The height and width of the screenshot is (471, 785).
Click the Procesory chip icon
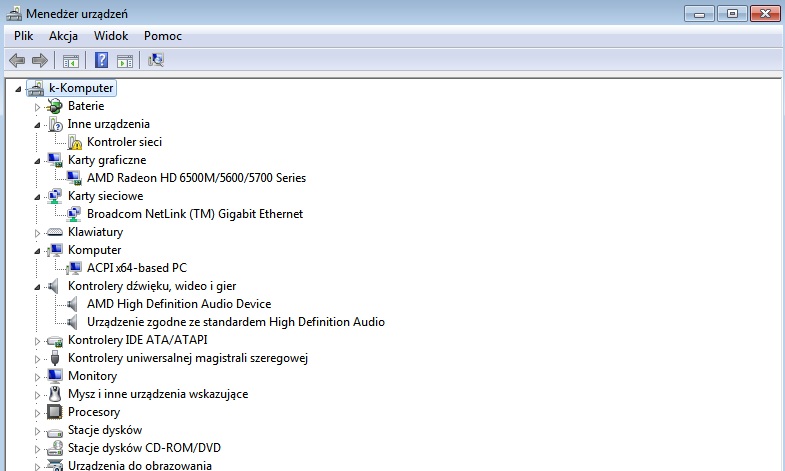[54, 412]
